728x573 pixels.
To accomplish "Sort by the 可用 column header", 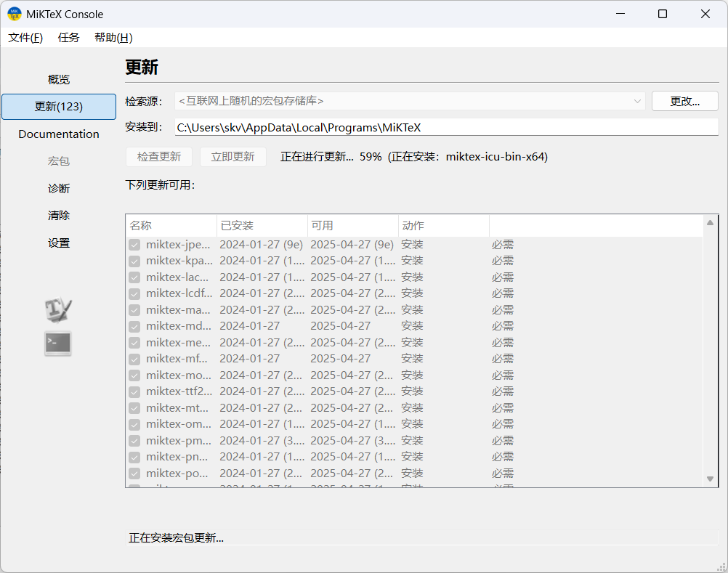I will pyautogui.click(x=353, y=225).
